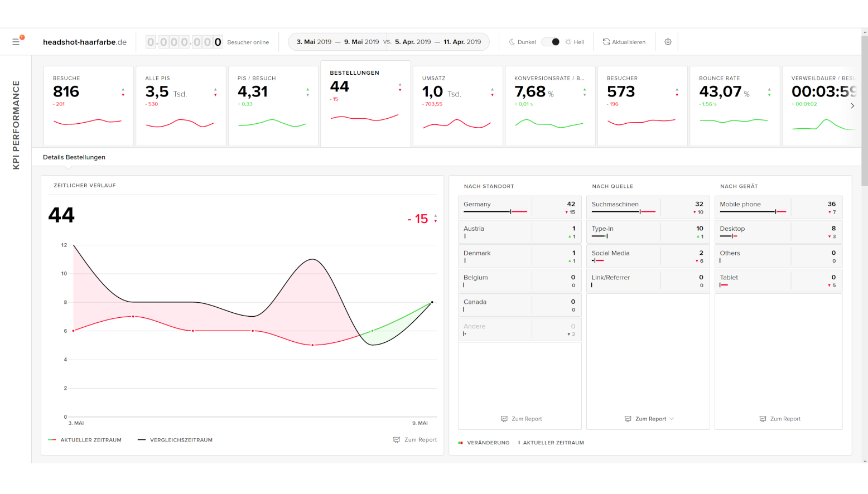The height and width of the screenshot is (494, 868).
Task: Click trend arrows beside - 15 in chart
Action: point(436,219)
